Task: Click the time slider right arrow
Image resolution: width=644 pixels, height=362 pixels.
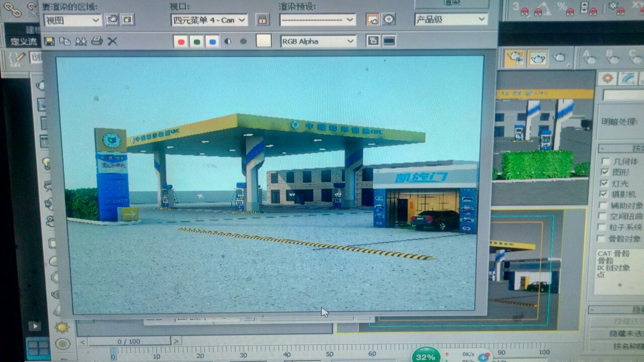Action: click(x=175, y=341)
